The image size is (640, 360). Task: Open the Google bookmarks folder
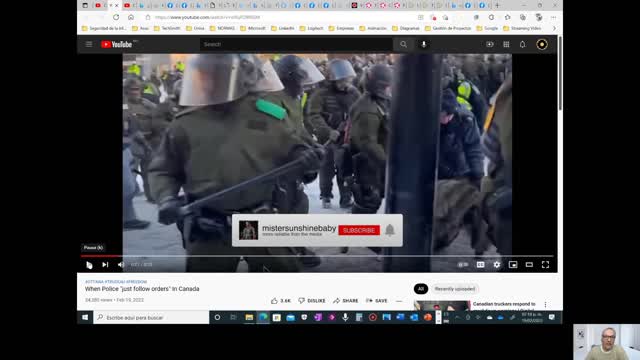point(488,28)
